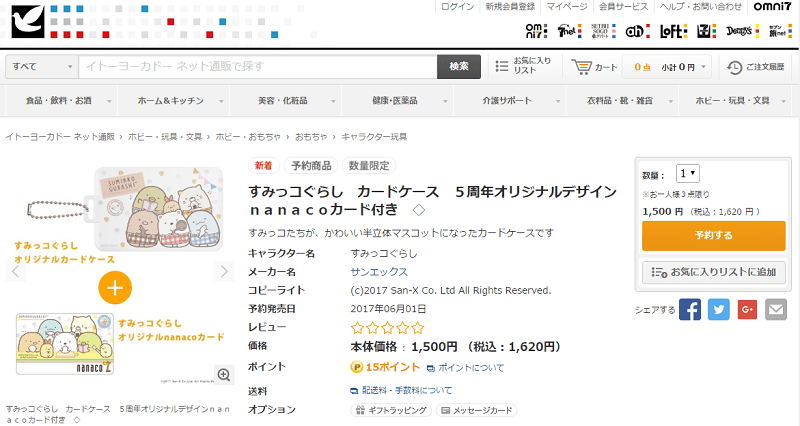Open マイページ in top menu
This screenshot has width=800, height=426.
pos(567,7)
